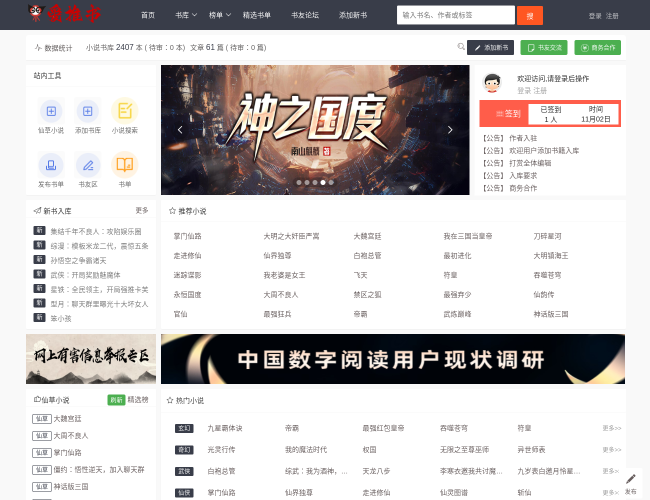This screenshot has height=500, width=650.
Task: Click 注册 in the top header
Action: (x=612, y=16)
